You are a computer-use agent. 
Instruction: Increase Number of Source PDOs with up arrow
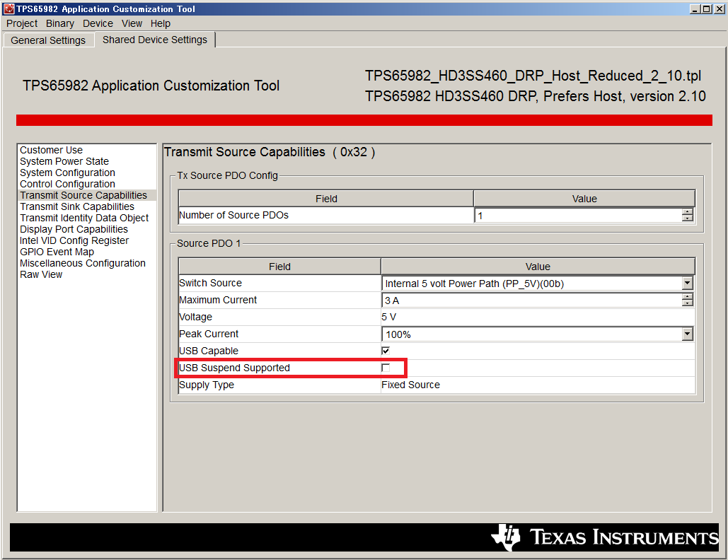point(688,212)
